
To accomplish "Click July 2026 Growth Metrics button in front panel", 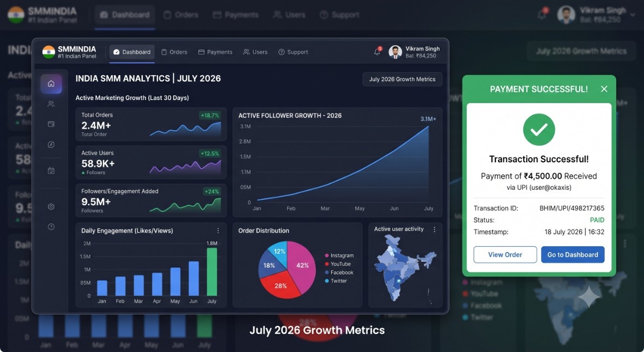I will pos(402,79).
